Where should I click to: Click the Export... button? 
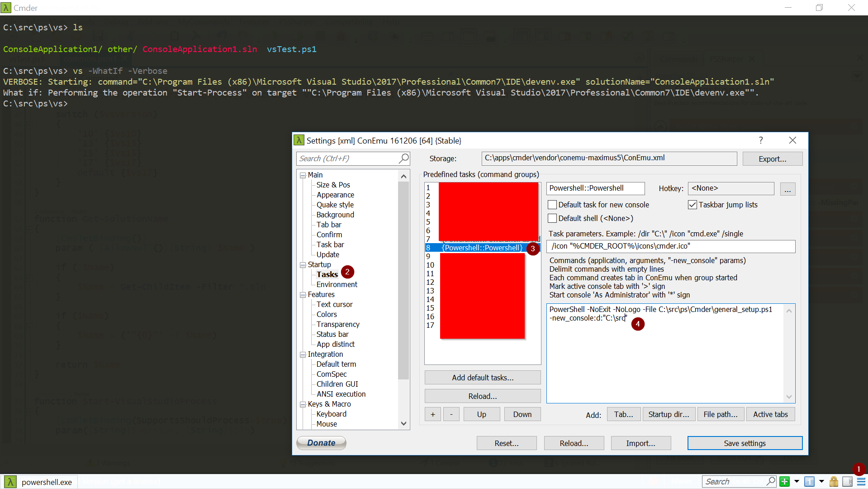[x=772, y=159]
